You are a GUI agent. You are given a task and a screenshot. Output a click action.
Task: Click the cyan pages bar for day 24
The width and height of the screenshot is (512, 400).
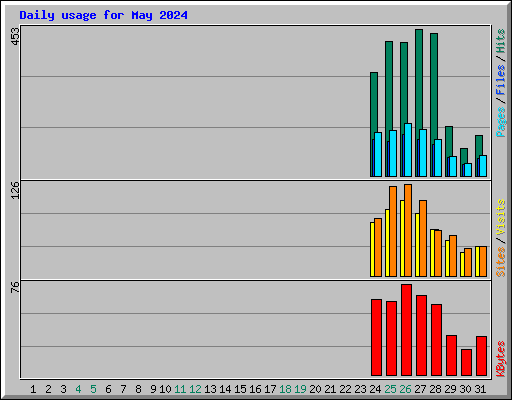[378, 154]
